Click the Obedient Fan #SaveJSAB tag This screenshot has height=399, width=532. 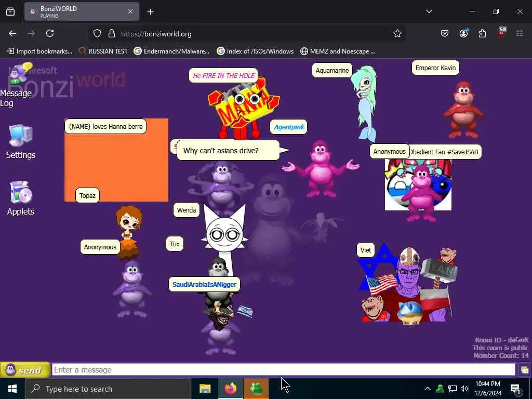(x=445, y=152)
